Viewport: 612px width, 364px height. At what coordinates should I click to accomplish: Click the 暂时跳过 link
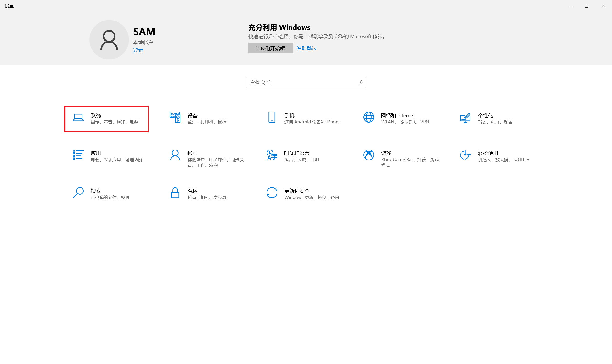307,48
